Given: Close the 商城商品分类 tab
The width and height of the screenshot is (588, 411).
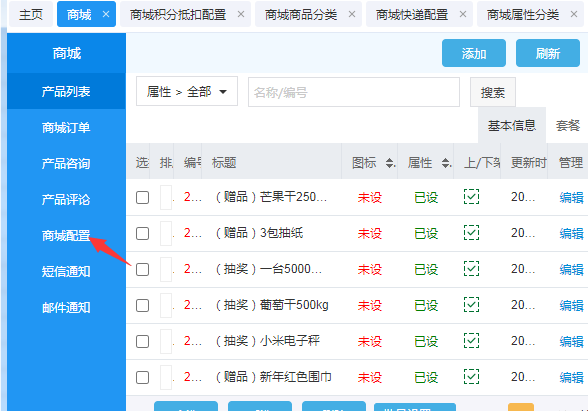Looking at the screenshot, I should [352, 15].
